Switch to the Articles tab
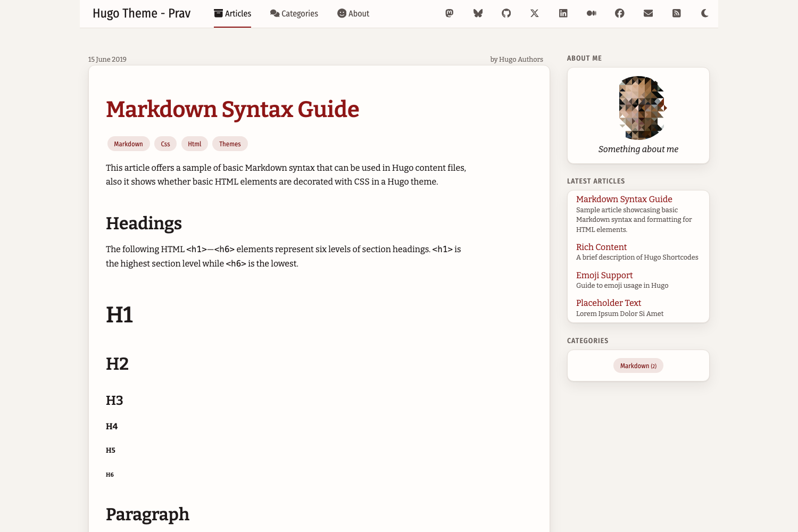 232,14
